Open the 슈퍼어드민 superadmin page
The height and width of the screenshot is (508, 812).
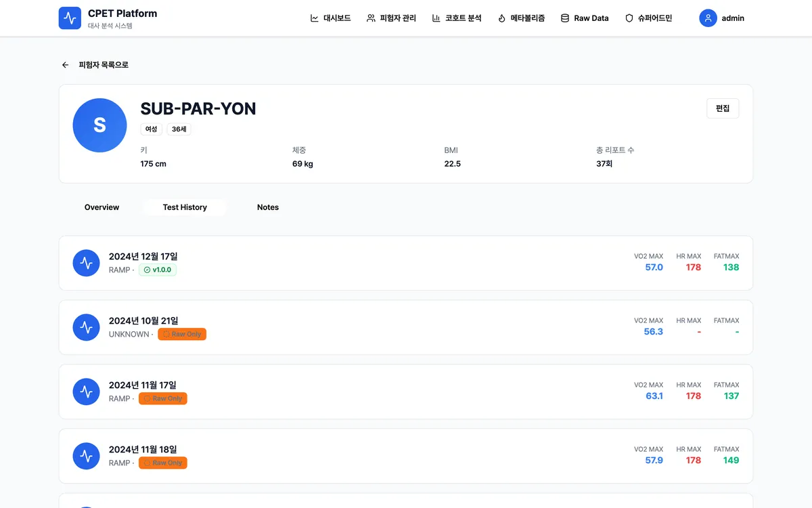click(648, 18)
